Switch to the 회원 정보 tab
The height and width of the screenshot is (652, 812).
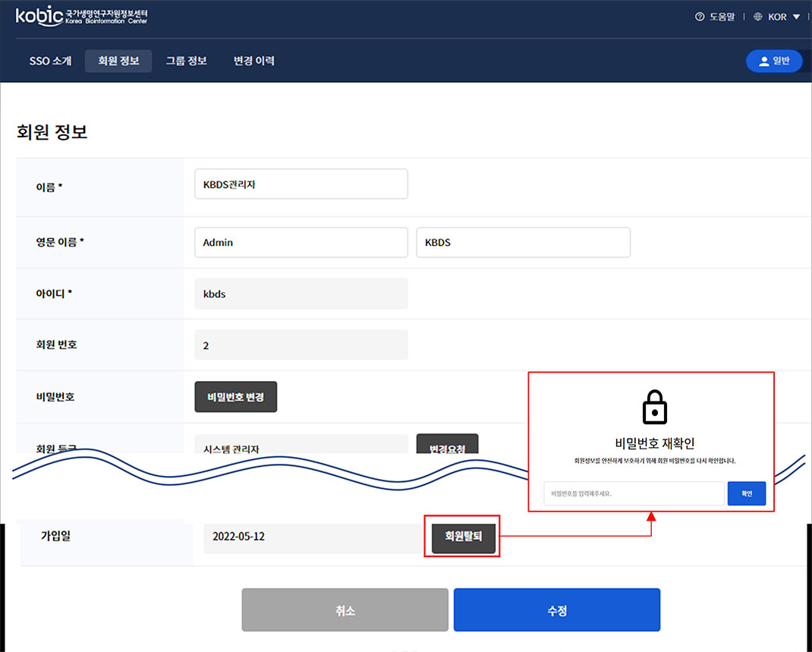pos(118,61)
